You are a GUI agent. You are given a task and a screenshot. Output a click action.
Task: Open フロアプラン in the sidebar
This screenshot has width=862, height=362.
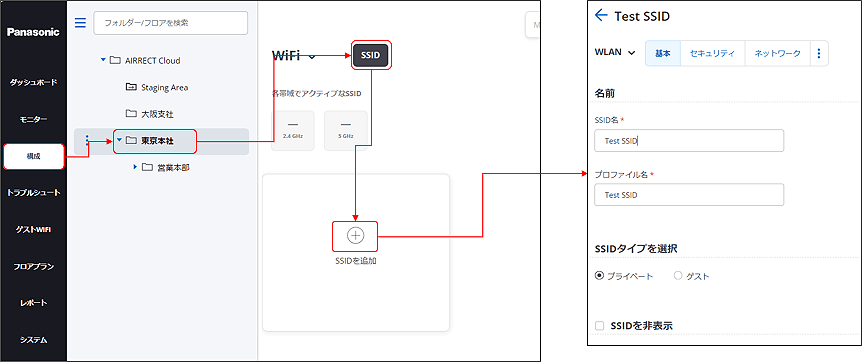click(33, 266)
